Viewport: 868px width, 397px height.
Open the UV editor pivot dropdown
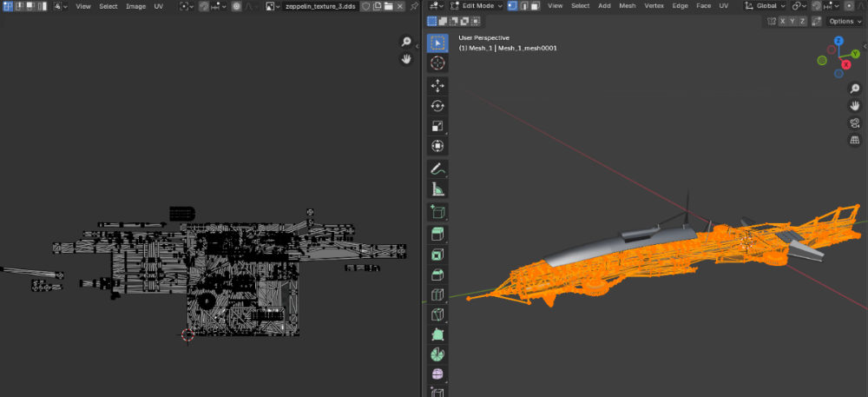[x=187, y=6]
